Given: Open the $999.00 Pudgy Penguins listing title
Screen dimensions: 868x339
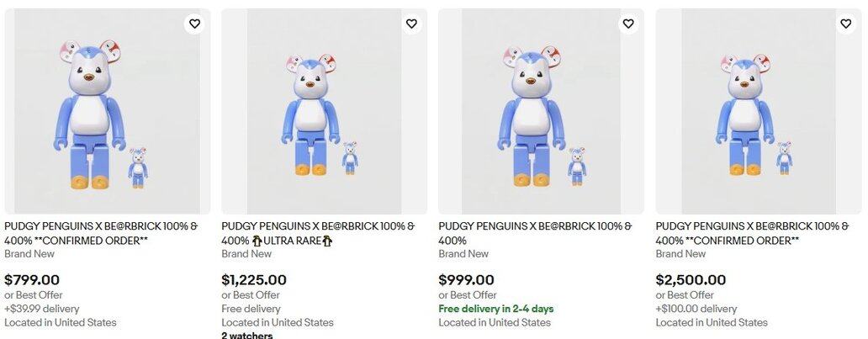Looking at the screenshot, I should (x=535, y=233).
